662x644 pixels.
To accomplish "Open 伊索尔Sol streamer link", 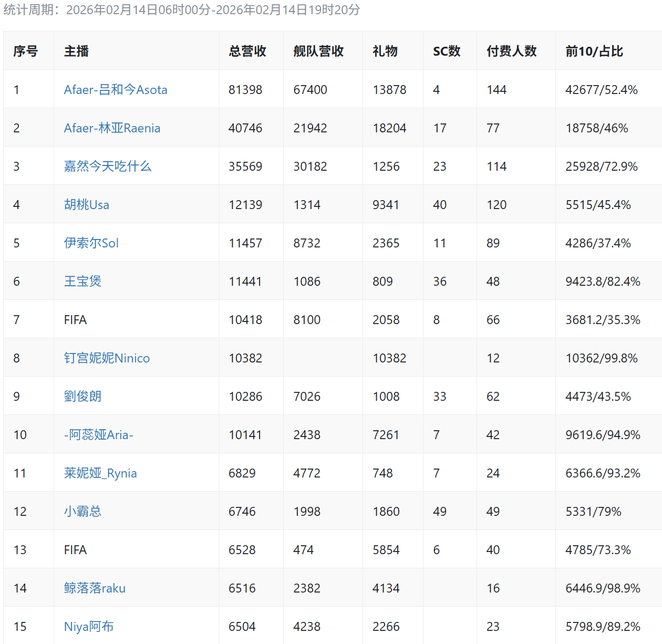I will [x=91, y=243].
